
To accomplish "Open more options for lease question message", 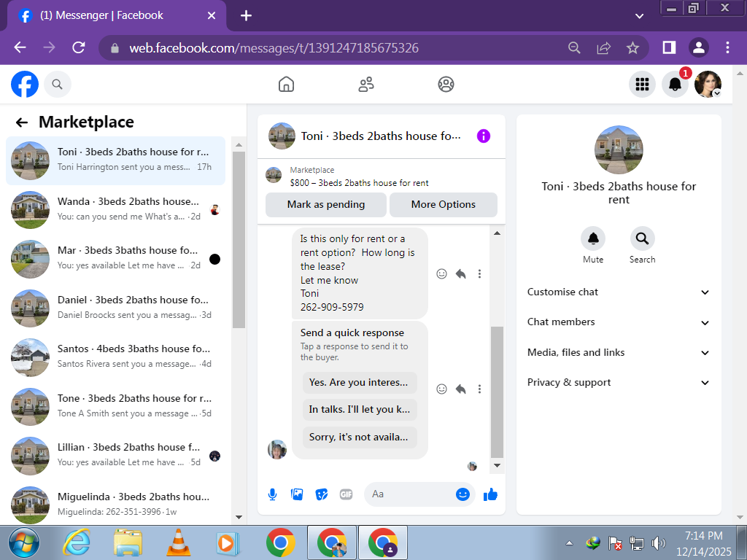I will 479,274.
